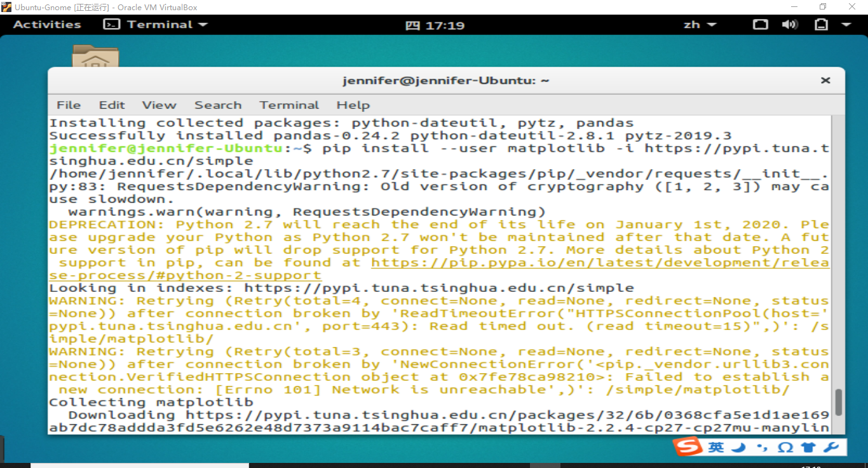Click the screen icon in GNOME top bar
868x468 pixels.
tap(760, 25)
